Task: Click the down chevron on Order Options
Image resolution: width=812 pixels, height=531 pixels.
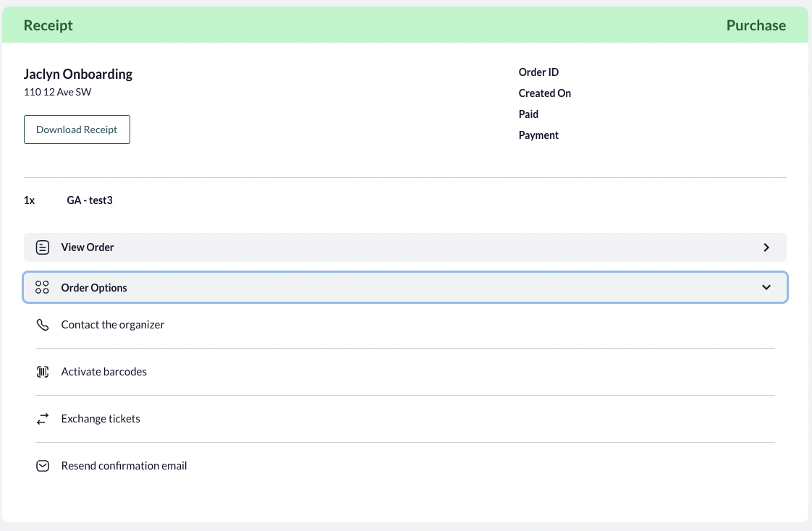Action: (x=766, y=287)
